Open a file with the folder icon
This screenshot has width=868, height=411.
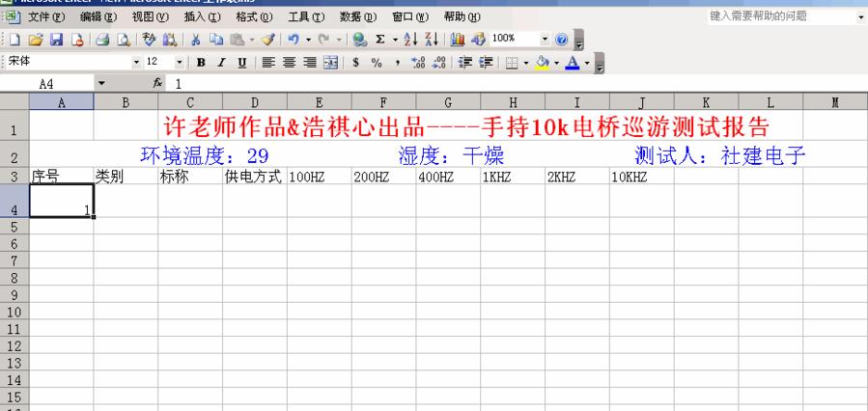[x=36, y=40]
